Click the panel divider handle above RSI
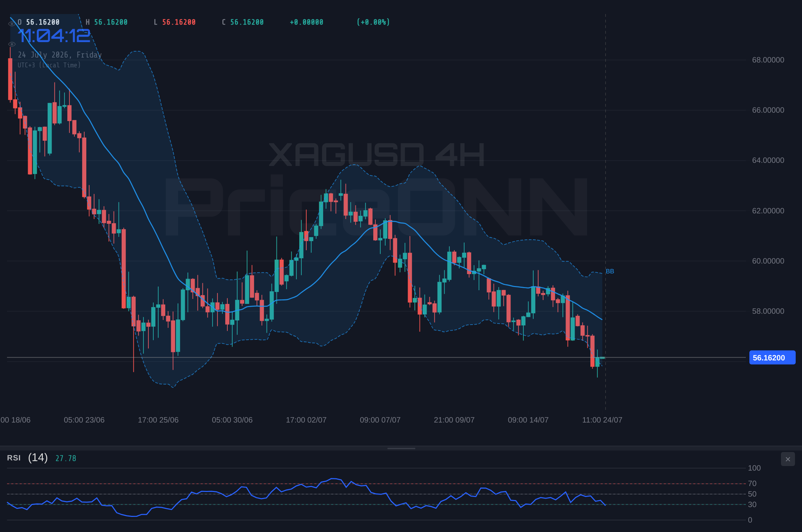Image resolution: width=802 pixels, height=532 pixels. tap(401, 448)
